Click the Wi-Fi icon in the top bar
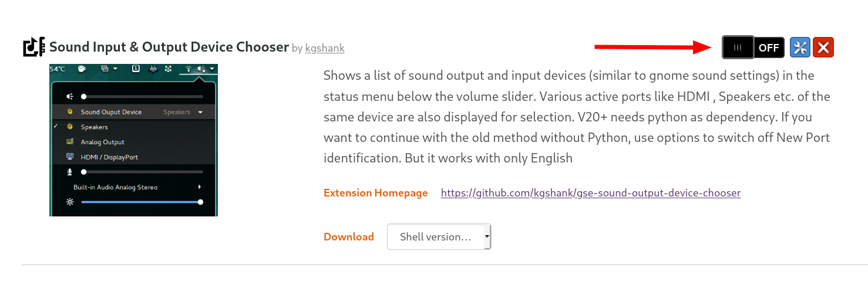This screenshot has height=295, width=868. pyautogui.click(x=189, y=69)
